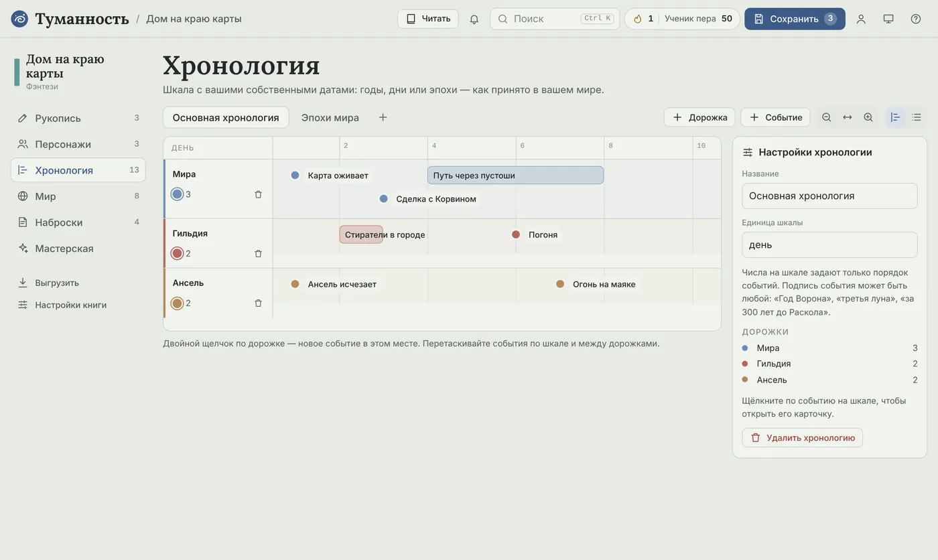Open Персонажи in the sidebar
938x560 pixels.
(78, 144)
